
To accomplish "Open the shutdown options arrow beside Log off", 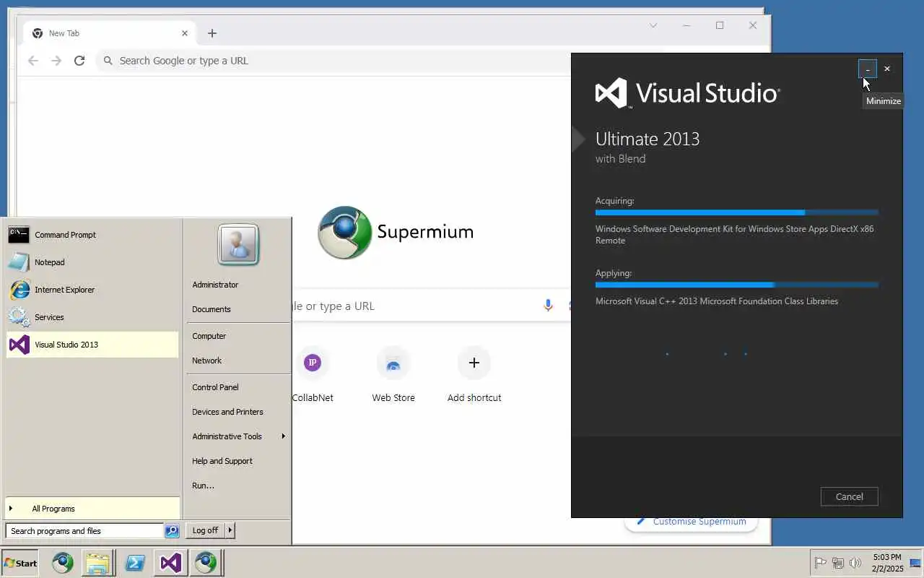I will (x=230, y=530).
